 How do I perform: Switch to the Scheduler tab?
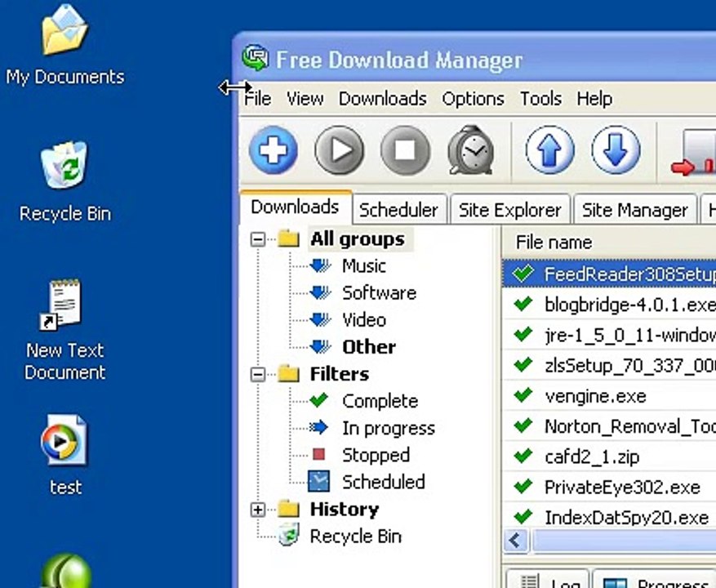(x=398, y=210)
